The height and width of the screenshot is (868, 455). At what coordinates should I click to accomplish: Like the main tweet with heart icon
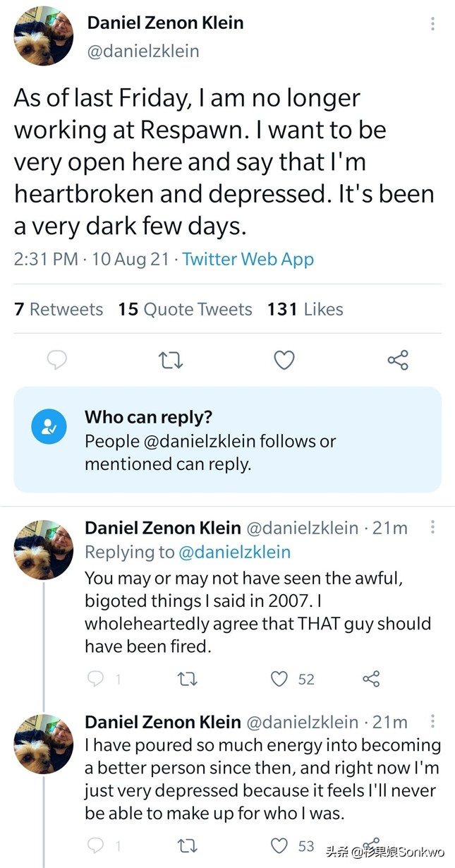(x=284, y=361)
